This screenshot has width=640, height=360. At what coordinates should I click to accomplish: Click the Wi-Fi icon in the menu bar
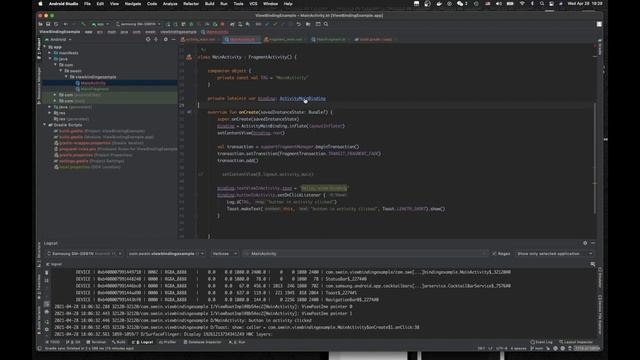click(x=522, y=4)
